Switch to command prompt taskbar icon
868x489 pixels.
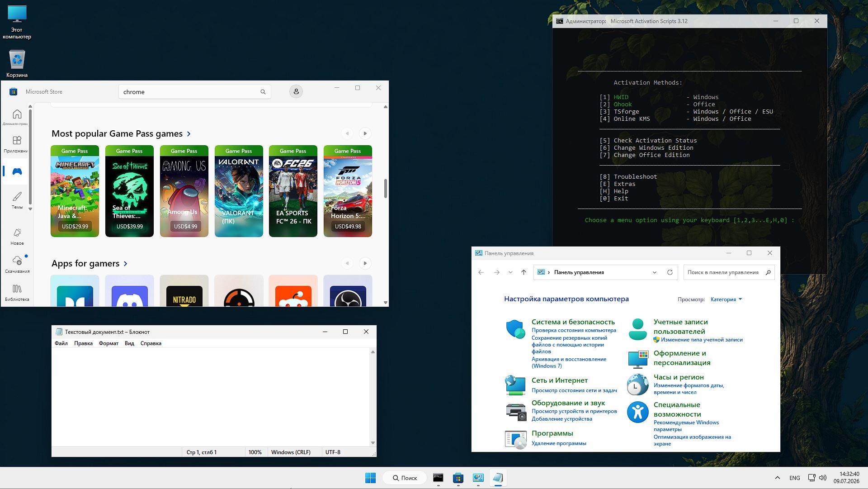click(438, 478)
